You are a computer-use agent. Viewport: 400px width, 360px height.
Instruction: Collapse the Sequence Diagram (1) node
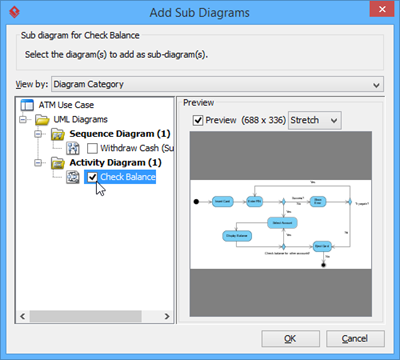[38, 134]
